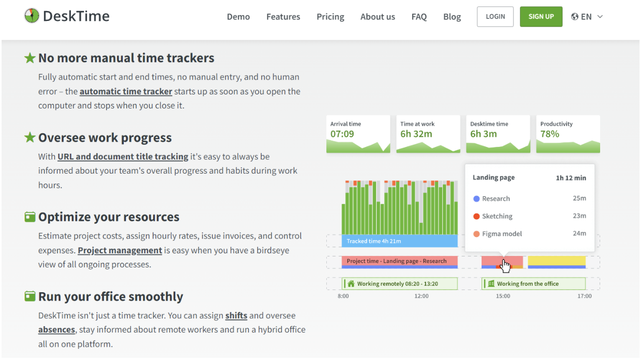The width and height of the screenshot is (640, 364).
Task: Open the absences link
Action: pyautogui.click(x=57, y=329)
